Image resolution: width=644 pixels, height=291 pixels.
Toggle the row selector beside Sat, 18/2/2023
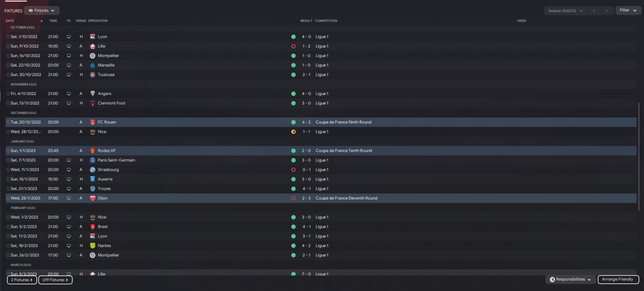8,246
